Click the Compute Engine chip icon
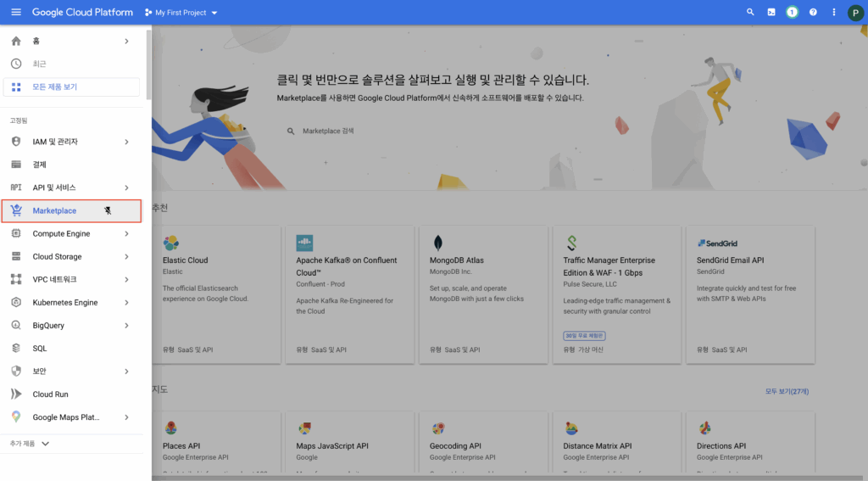This screenshot has width=868, height=481. (x=16, y=233)
